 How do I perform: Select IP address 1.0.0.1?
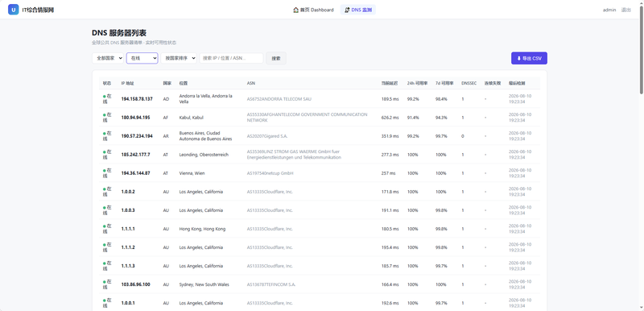coord(128,303)
